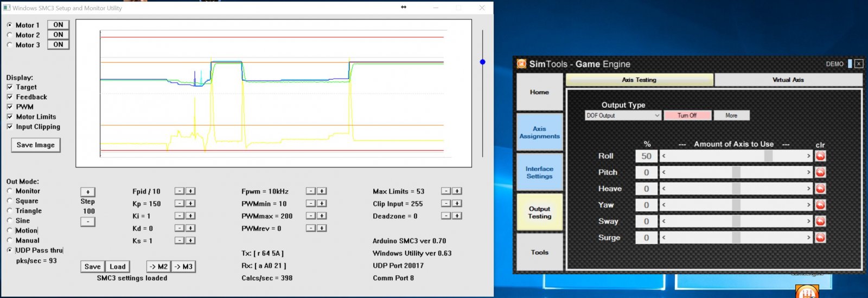Save the SMC3 settings
Screen dimensions: 868x298
(x=92, y=267)
